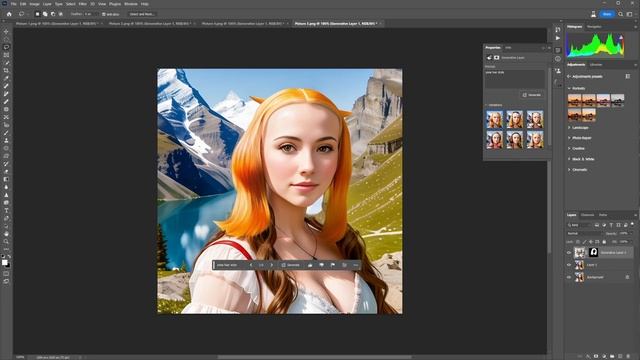Collapse the Portraits presets group
Image resolution: width=640 pixels, height=360 pixels.
click(569, 88)
